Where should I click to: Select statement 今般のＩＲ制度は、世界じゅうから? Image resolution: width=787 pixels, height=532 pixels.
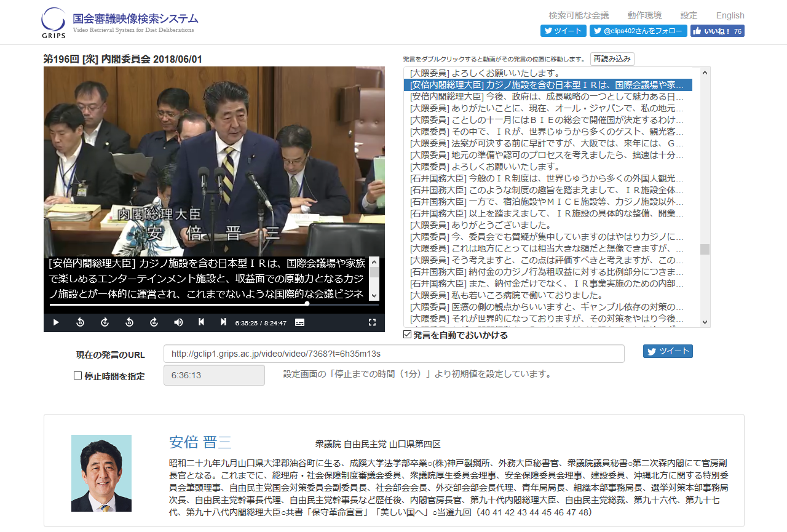coord(548,178)
